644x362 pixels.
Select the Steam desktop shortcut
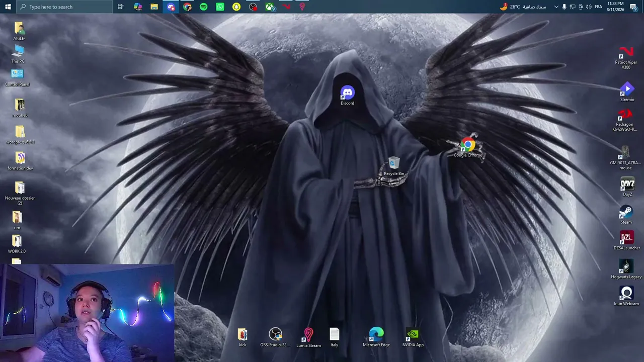pos(626,215)
